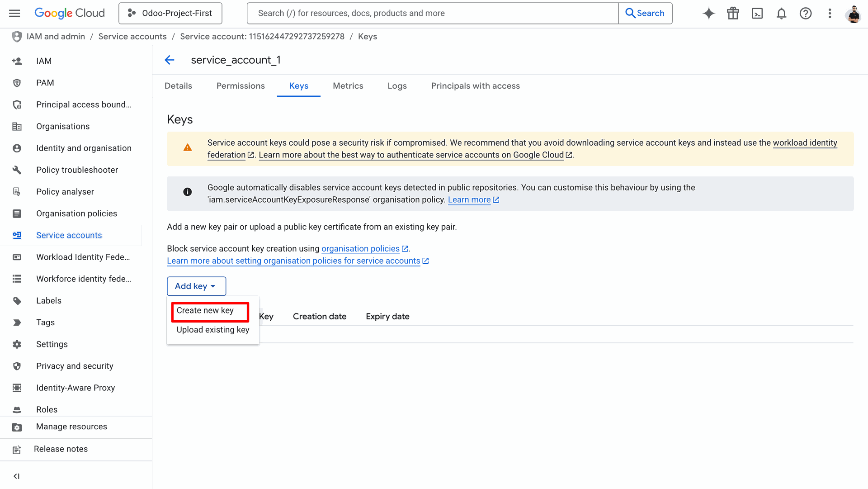
Task: Collapse the sidebar with the bottom chevron icon
Action: pyautogui.click(x=17, y=476)
